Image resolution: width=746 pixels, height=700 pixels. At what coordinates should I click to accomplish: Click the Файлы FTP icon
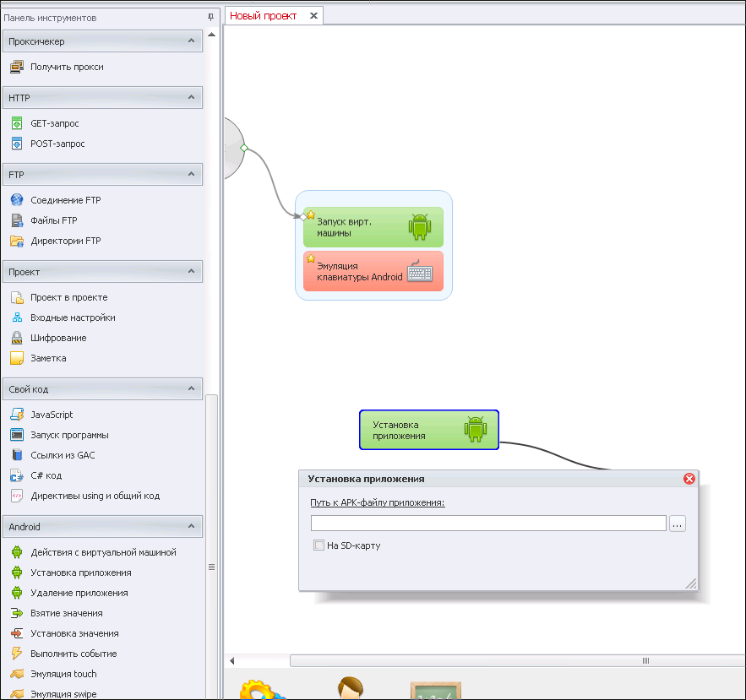pos(17,220)
